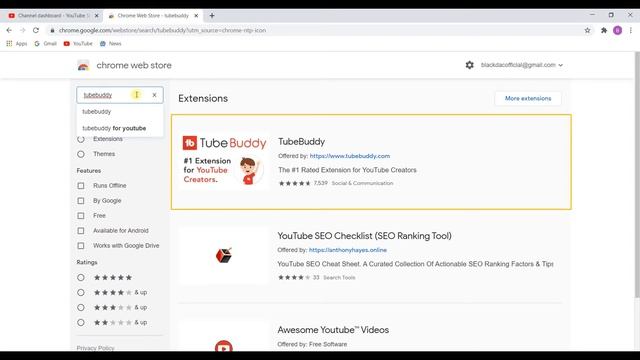Screen dimensions: 640x360
Task: Click the browser address bar URL
Action: point(162,30)
